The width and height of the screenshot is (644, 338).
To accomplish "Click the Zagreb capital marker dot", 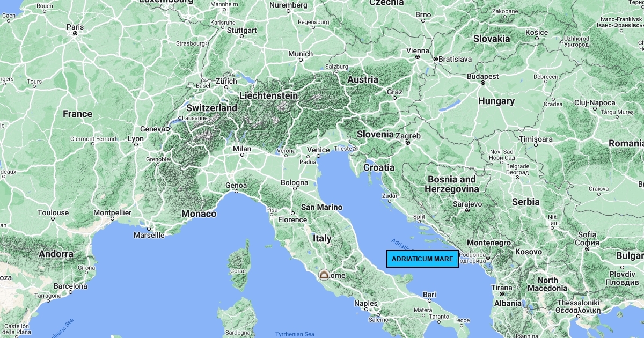I will tap(408, 143).
